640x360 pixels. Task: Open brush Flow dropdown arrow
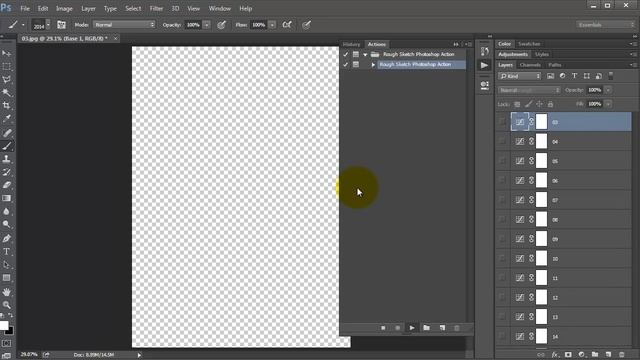point(272,25)
